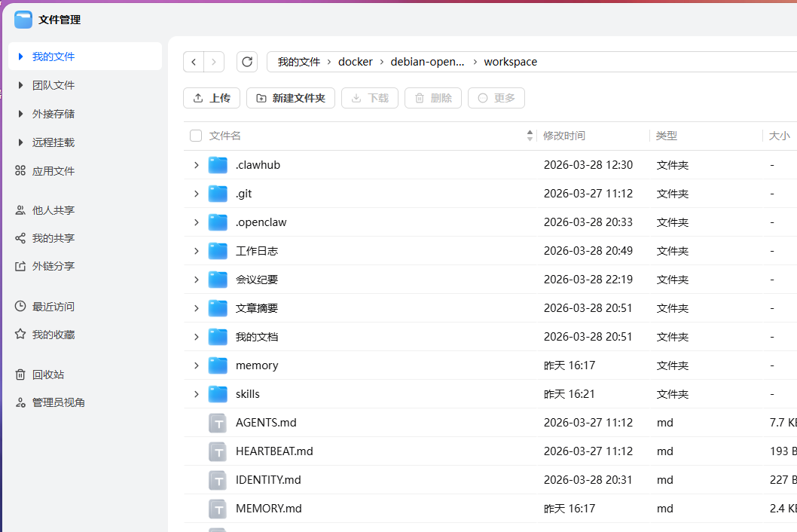The image size is (797, 532).
Task: Select the memory folder name
Action: [x=257, y=365]
